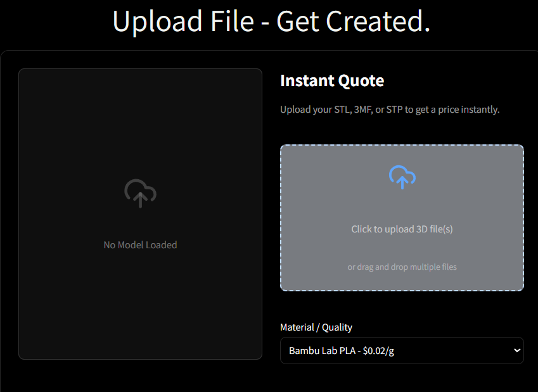Image resolution: width=538 pixels, height=392 pixels.
Task: Click 'or drag and drop multiple files' hint
Action: pyautogui.click(x=402, y=267)
